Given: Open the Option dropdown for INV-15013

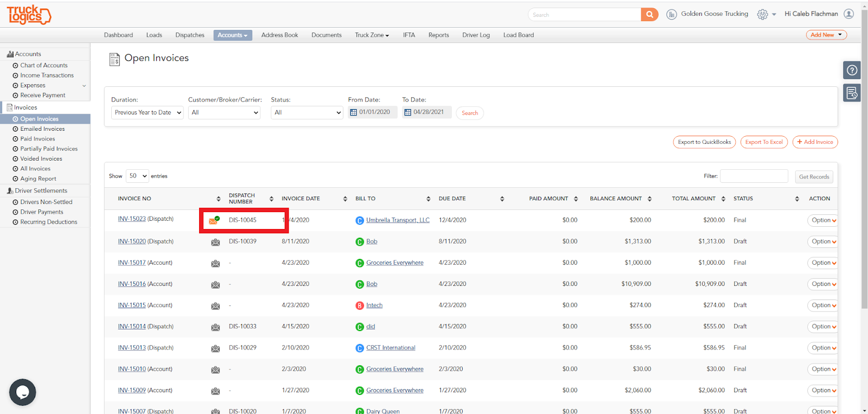Looking at the screenshot, I should click(x=823, y=348).
